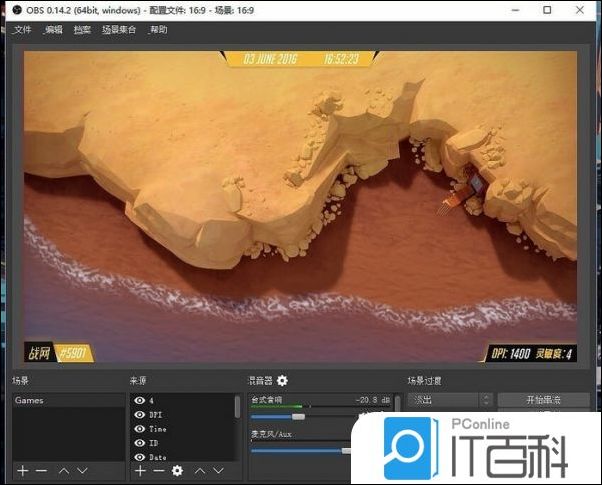Image resolution: width=602 pixels, height=485 pixels.
Task: Select the DPI source label
Action: click(x=155, y=415)
